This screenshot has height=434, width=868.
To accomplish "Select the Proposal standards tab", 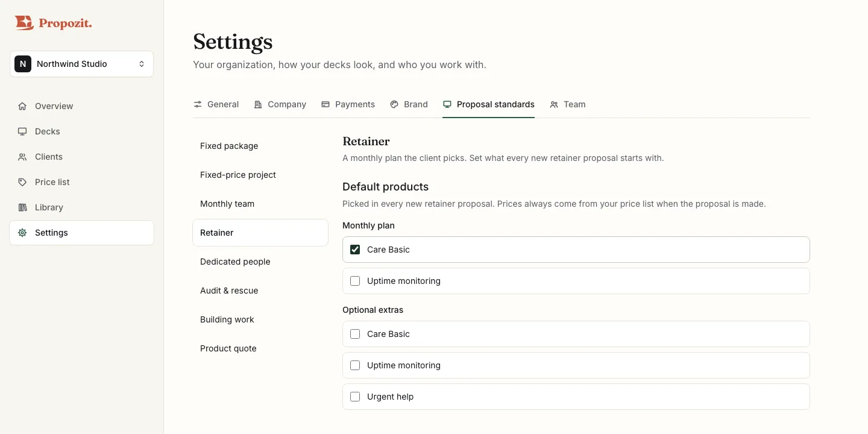I will [488, 104].
